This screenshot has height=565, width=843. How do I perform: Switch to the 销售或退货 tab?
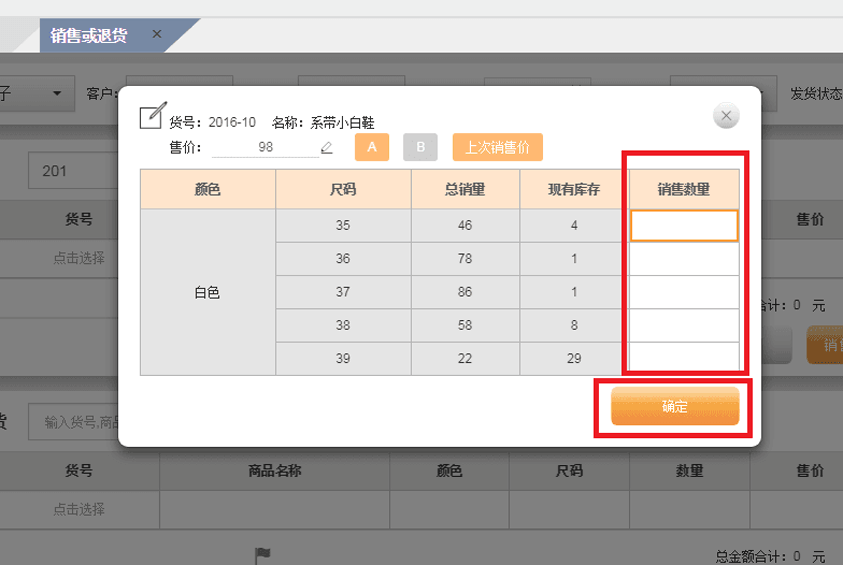coord(89,35)
